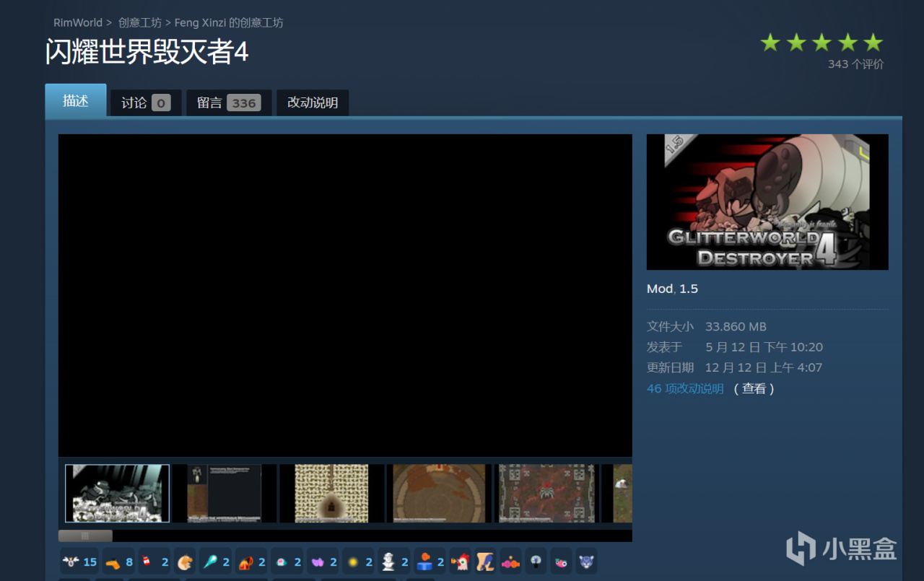Click the pink wrapped candy award icon
The height and width of the screenshot is (581, 924).
click(x=510, y=562)
